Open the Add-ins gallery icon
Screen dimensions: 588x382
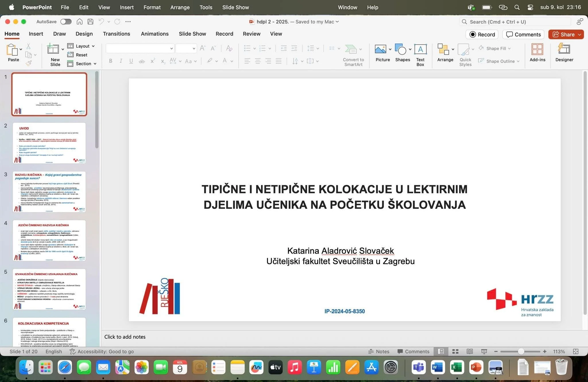click(537, 49)
